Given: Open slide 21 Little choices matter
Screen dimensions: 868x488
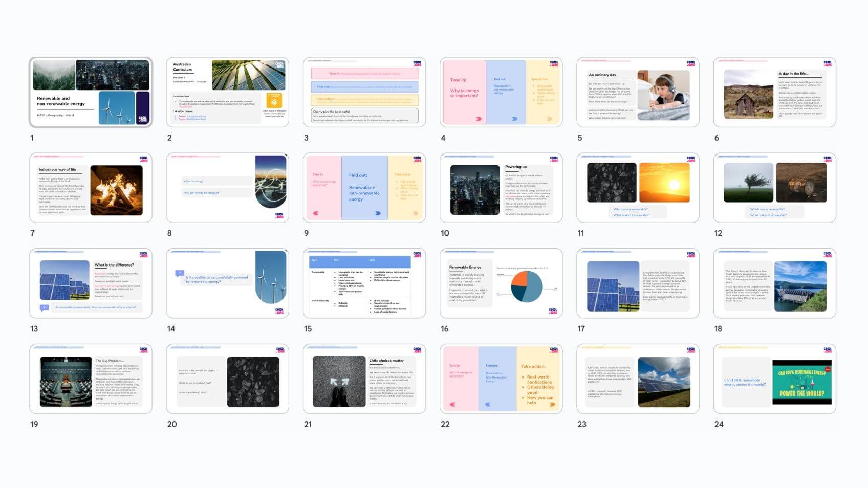Looking at the screenshot, I should 364,379.
